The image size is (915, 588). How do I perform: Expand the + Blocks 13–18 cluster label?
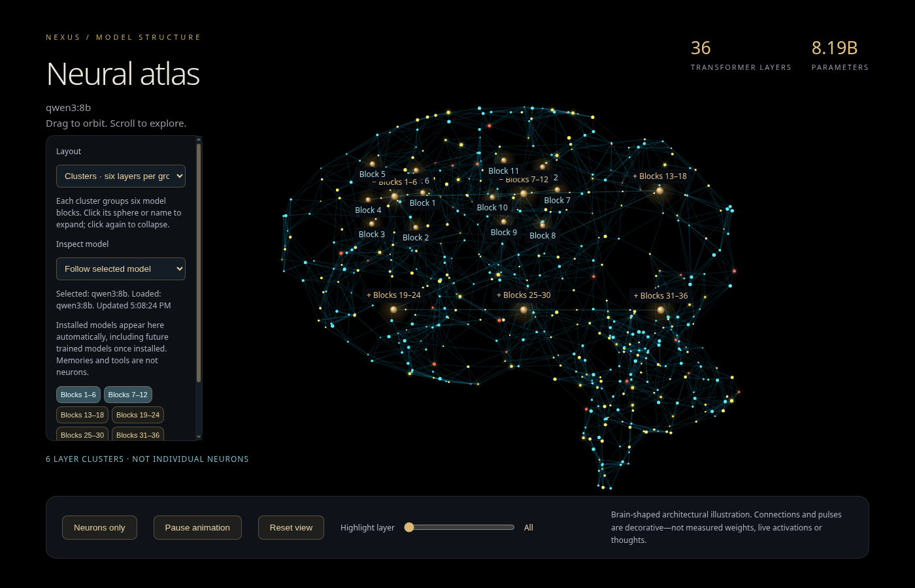(x=659, y=176)
